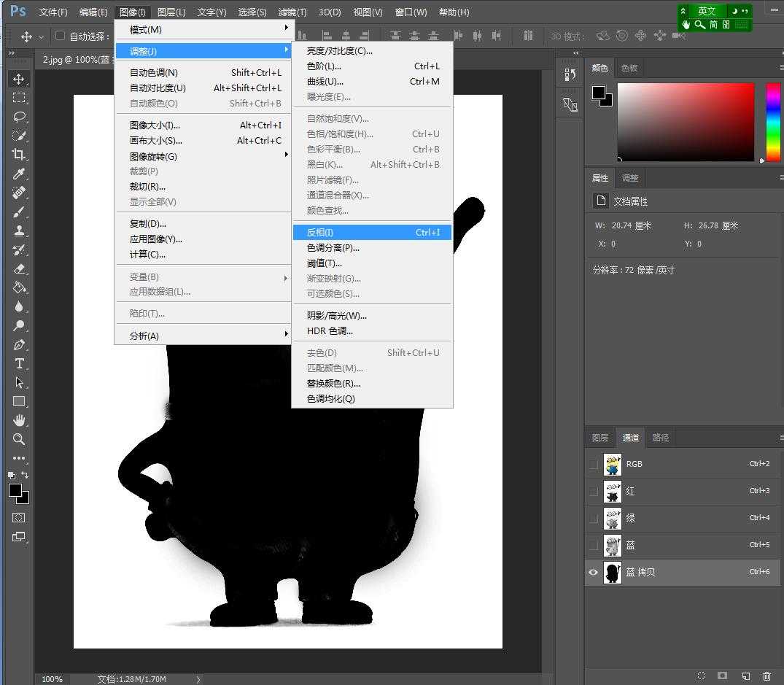Select the Quick Selection tool

click(19, 136)
